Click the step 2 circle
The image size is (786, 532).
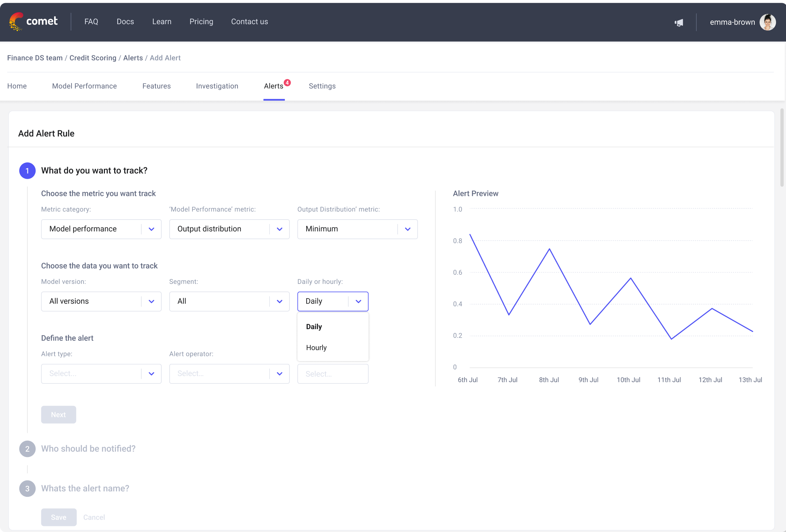coord(27,449)
